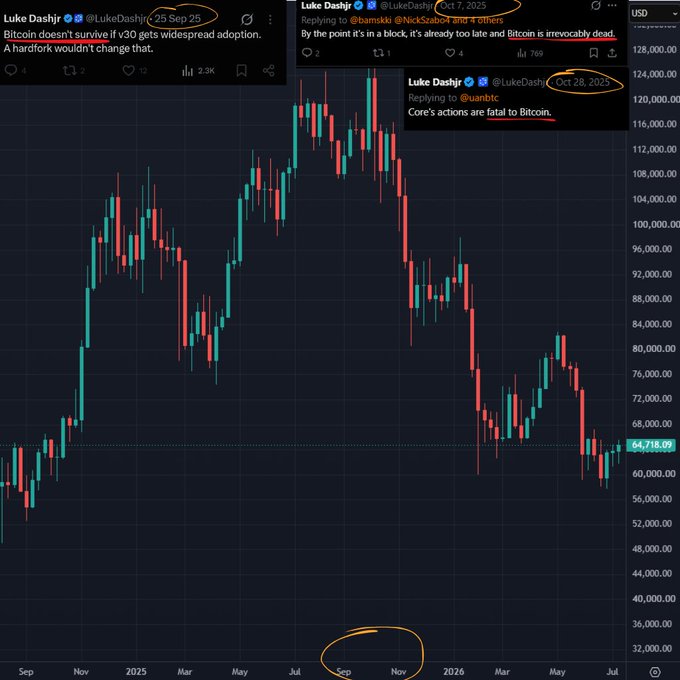The image size is (680, 680).
Task: Retweet the 'irrevocably dead' tweet
Action: click(379, 53)
